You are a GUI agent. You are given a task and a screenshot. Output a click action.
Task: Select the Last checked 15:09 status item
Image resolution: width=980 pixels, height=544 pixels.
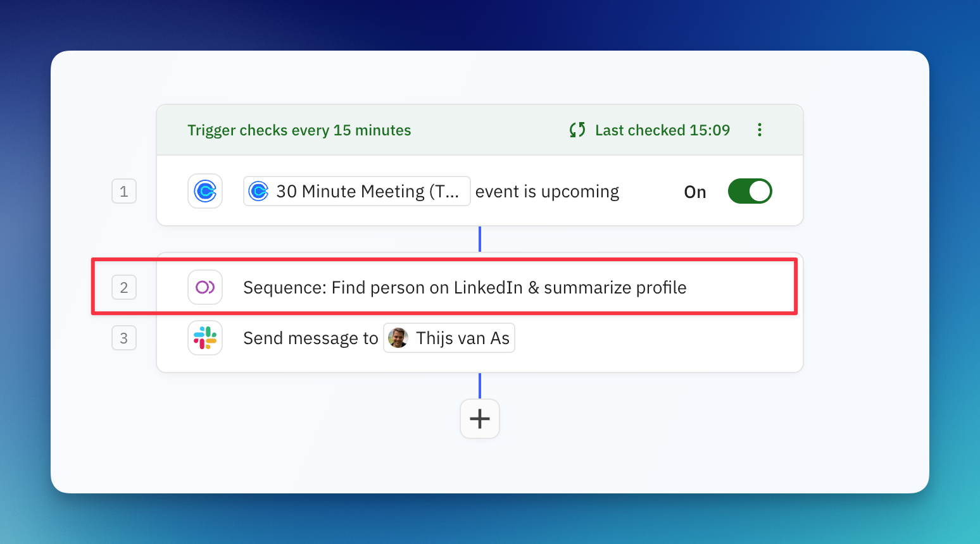662,130
